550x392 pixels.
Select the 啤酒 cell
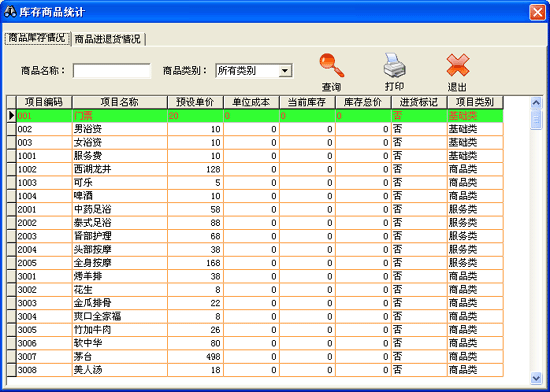[120, 196]
